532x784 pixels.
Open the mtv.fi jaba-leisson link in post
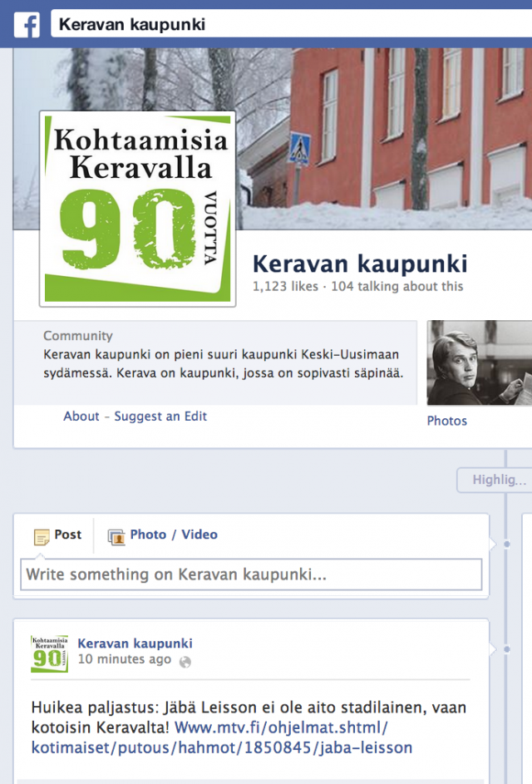[222, 737]
